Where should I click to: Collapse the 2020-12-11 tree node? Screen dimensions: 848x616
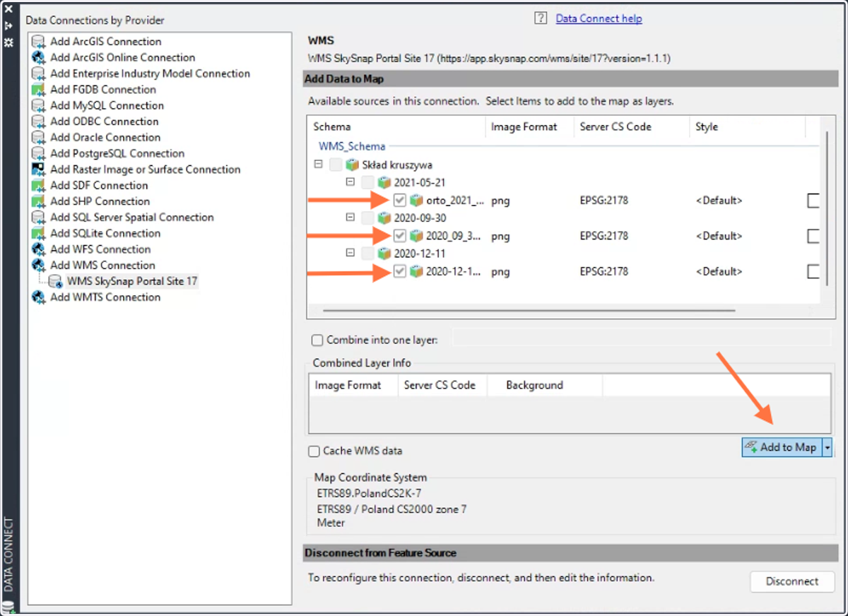tap(351, 253)
